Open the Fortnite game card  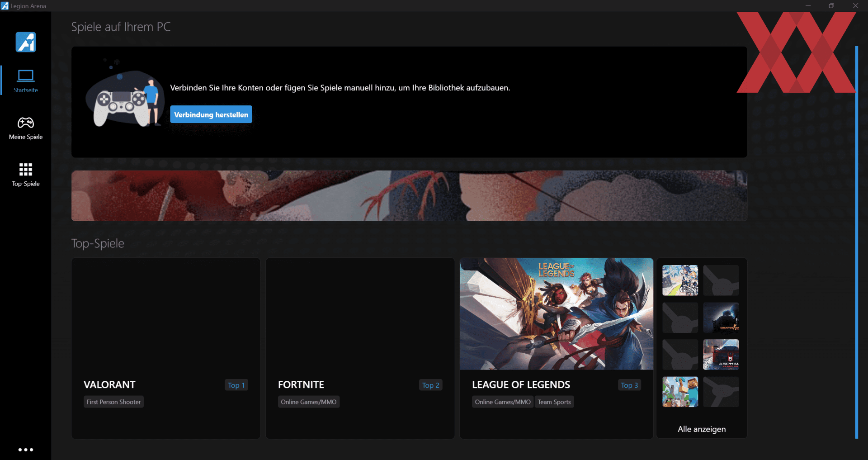(360, 348)
